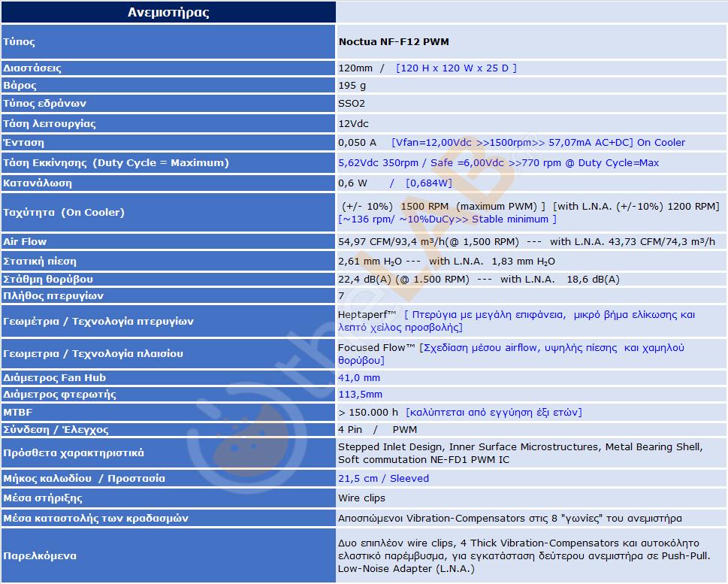This screenshot has height=584, width=728.
Task: Click the 'Ταχύτητα (On Cooler)' label
Action: point(64,212)
